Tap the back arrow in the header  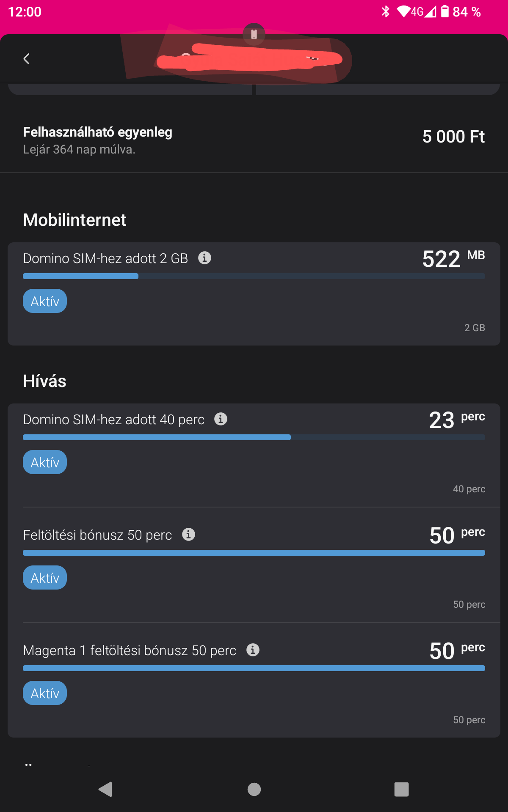click(26, 59)
